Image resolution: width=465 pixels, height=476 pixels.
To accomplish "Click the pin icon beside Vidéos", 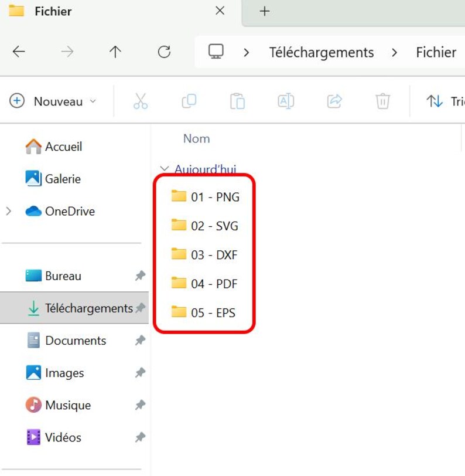I will coord(140,437).
